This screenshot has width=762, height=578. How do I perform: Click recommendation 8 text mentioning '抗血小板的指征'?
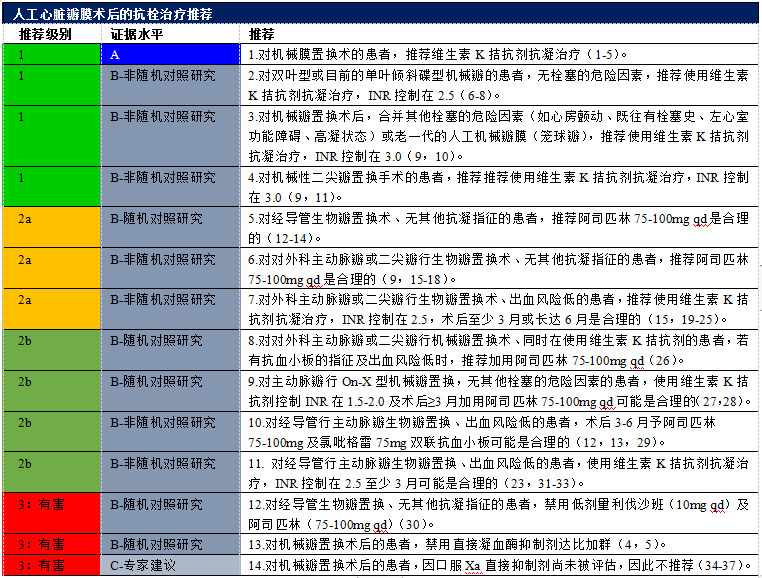[x=498, y=350]
